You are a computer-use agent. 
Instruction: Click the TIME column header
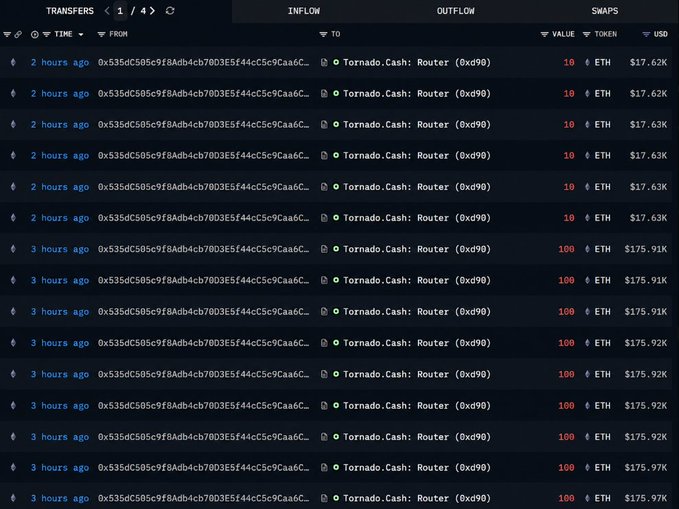pos(63,34)
